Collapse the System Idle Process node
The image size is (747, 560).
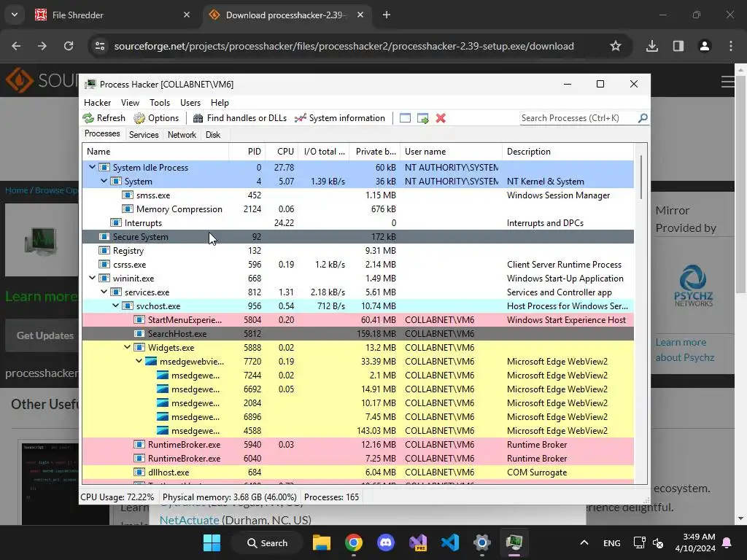[x=93, y=167]
